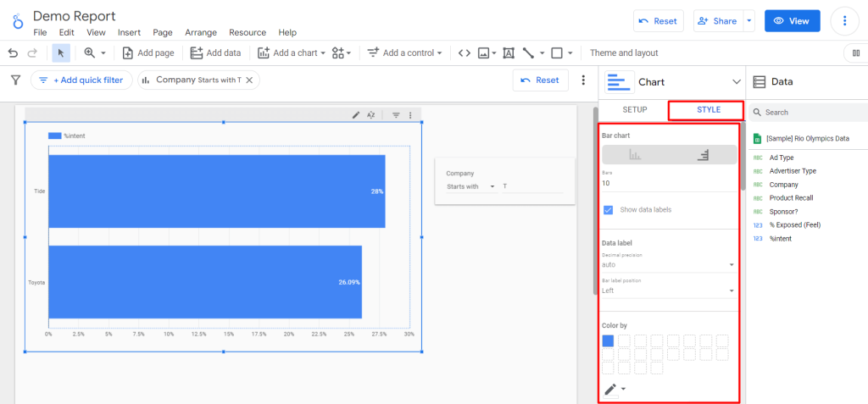Expand the Chart type chevron selector

(737, 82)
